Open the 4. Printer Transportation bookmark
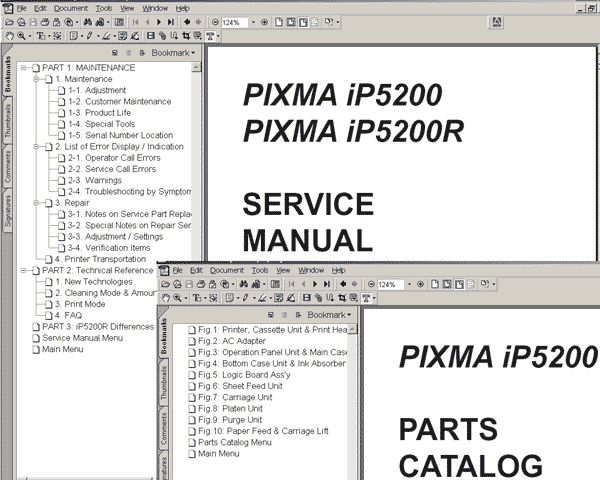Image resolution: width=600 pixels, height=480 pixels. [100, 259]
